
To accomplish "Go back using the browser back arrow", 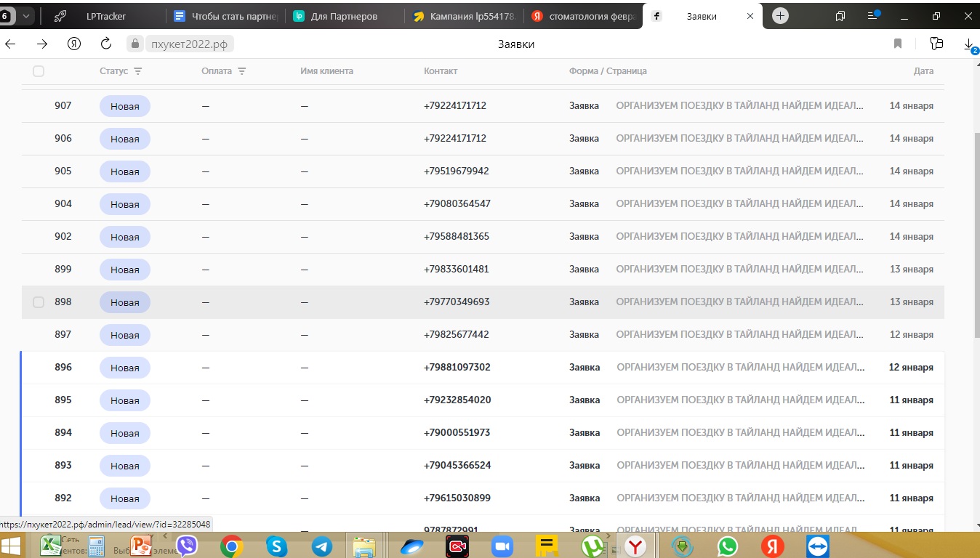I will coord(10,44).
